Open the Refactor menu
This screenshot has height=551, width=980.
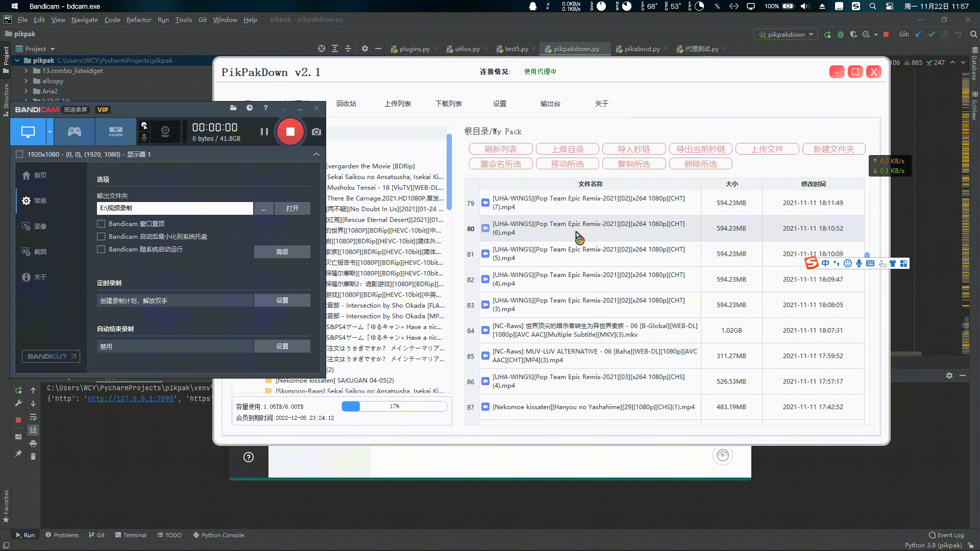139,19
